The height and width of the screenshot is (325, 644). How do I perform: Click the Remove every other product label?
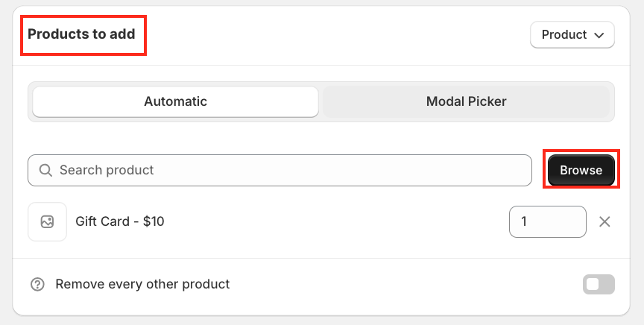click(x=142, y=284)
